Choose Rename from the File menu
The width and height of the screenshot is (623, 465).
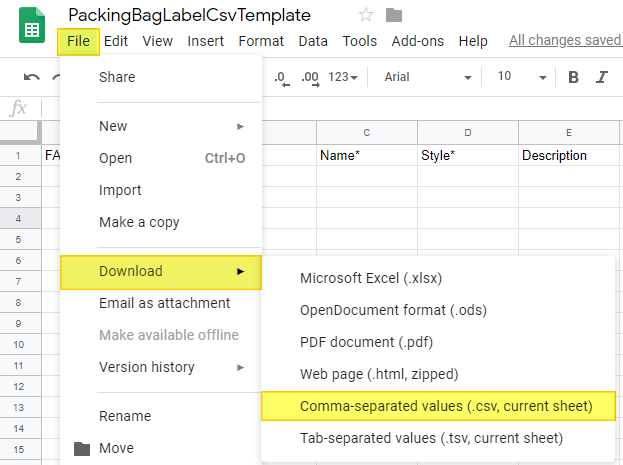click(x=161, y=416)
